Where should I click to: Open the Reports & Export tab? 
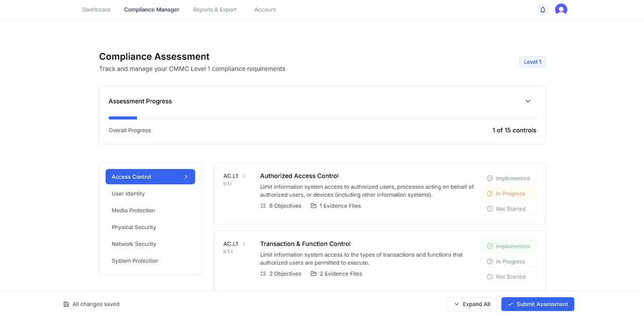point(214,10)
